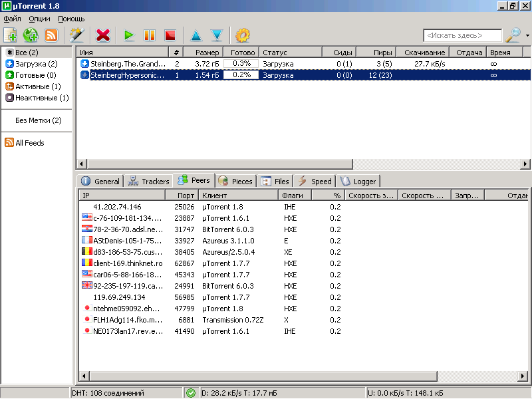Click the DHT: 108 соединений status
532x399 pixels.
108,393
